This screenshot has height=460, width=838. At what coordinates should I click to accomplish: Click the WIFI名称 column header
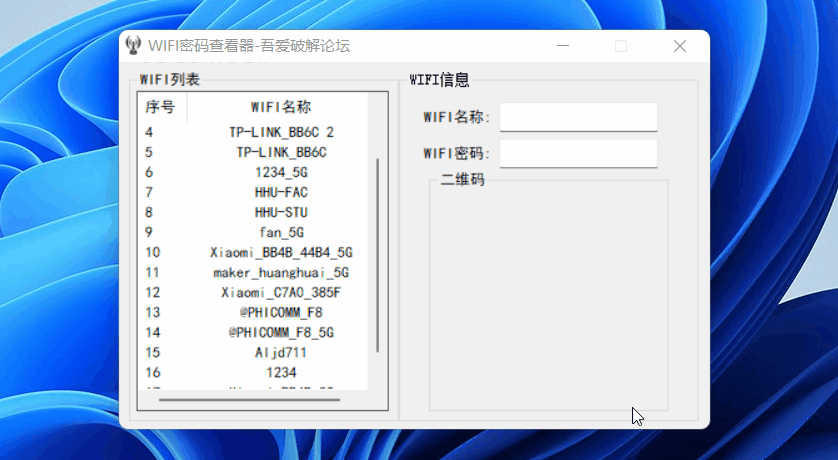click(281, 107)
